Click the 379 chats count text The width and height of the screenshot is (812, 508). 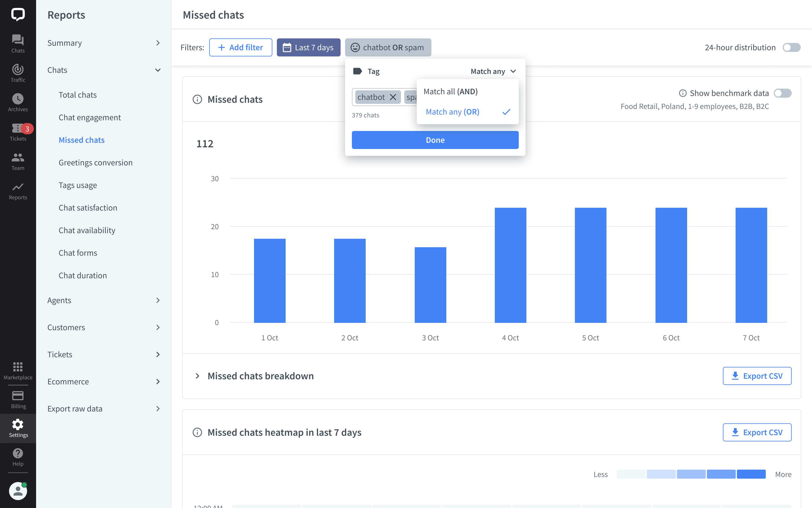click(x=365, y=115)
